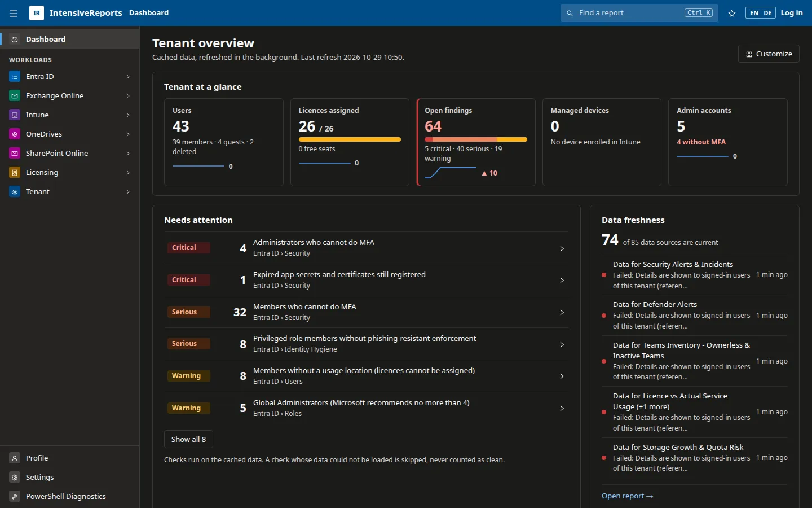The width and height of the screenshot is (812, 508).
Task: Switch language to EN
Action: pyautogui.click(x=754, y=13)
